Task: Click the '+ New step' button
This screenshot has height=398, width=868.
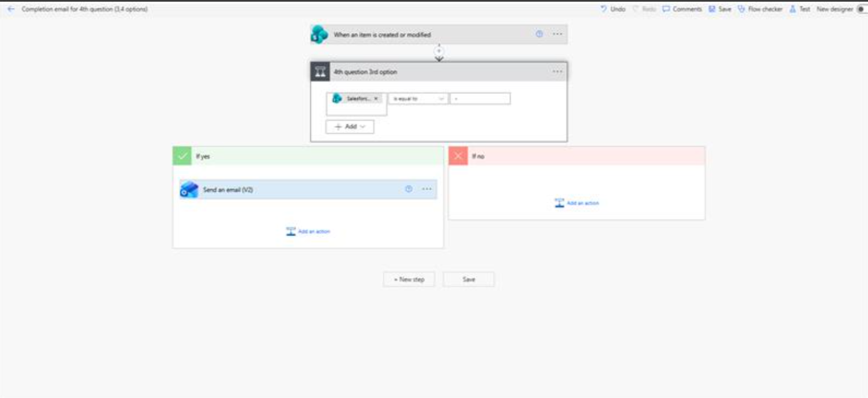Action: (409, 279)
